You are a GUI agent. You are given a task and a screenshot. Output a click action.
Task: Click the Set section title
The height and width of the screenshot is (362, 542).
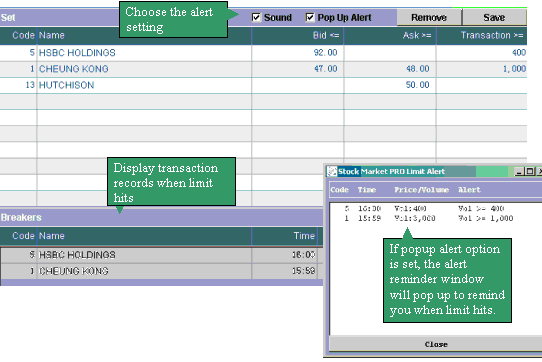[8, 18]
